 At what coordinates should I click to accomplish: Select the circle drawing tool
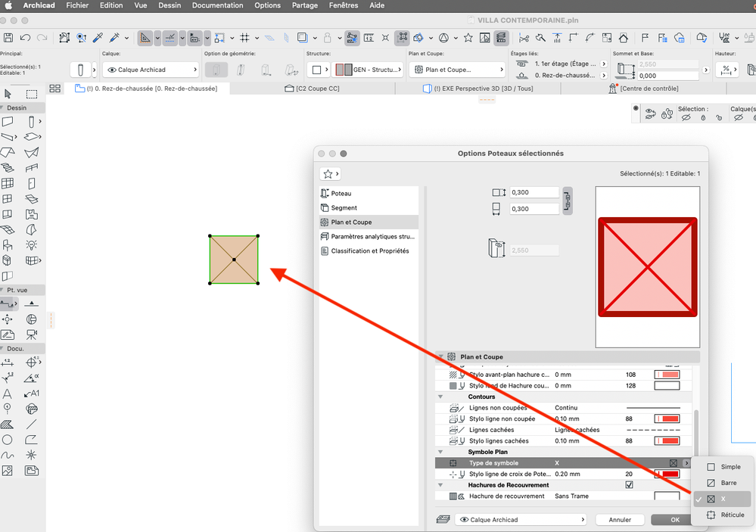click(x=8, y=439)
